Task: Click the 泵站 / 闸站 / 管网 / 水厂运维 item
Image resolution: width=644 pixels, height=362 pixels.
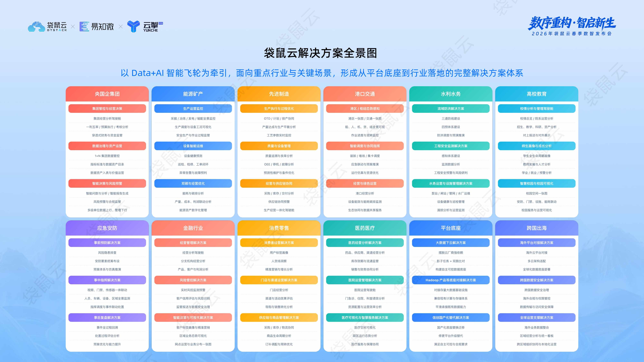Action: (x=451, y=194)
